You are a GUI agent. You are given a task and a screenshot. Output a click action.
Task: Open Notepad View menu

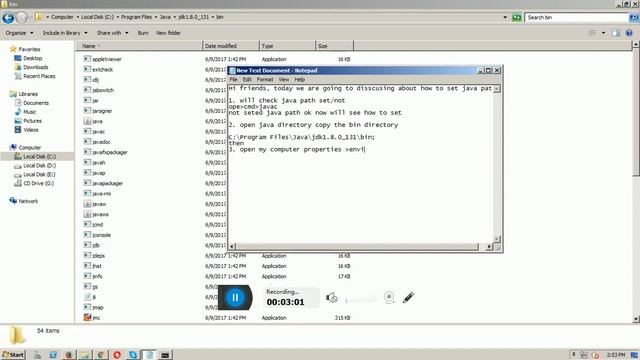(x=284, y=80)
